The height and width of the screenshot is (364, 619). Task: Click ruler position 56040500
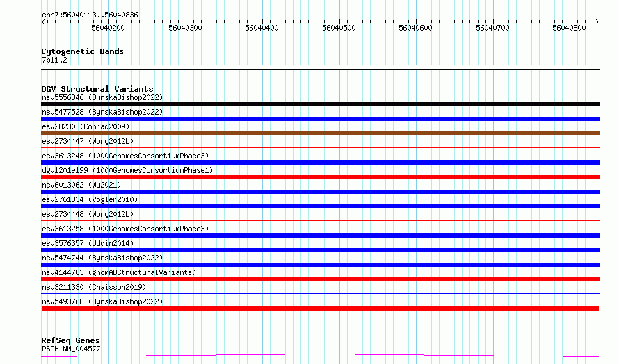tap(339, 28)
